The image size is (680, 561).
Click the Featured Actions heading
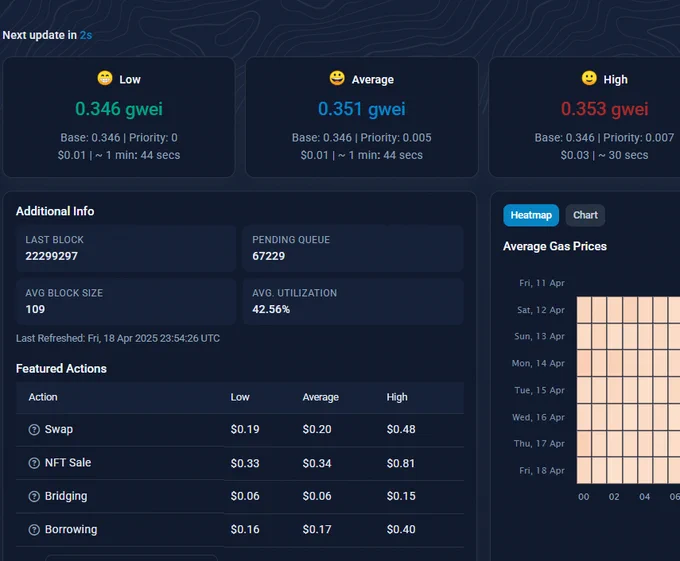[x=61, y=369]
